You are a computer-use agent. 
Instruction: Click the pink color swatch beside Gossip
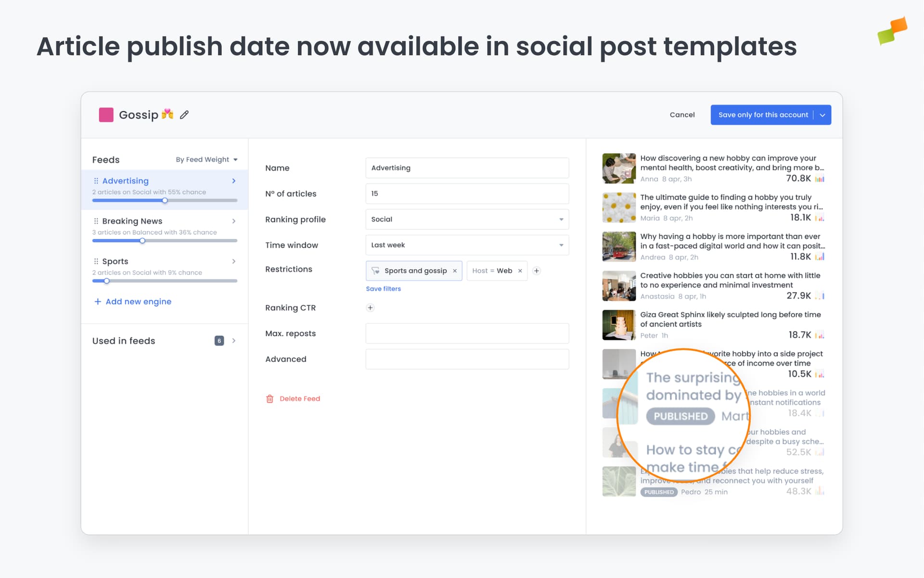pyautogui.click(x=107, y=115)
